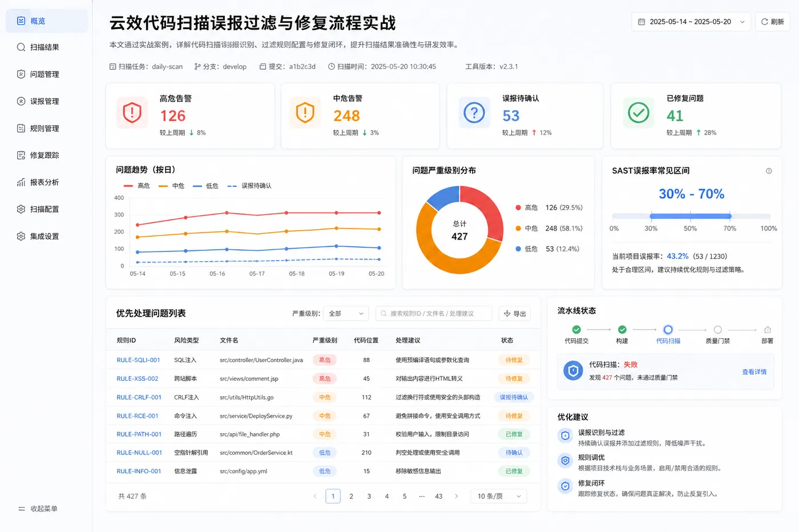Expand the pagination ellipsis for more pages
Viewport: 799px width, 532px height.
point(422,496)
